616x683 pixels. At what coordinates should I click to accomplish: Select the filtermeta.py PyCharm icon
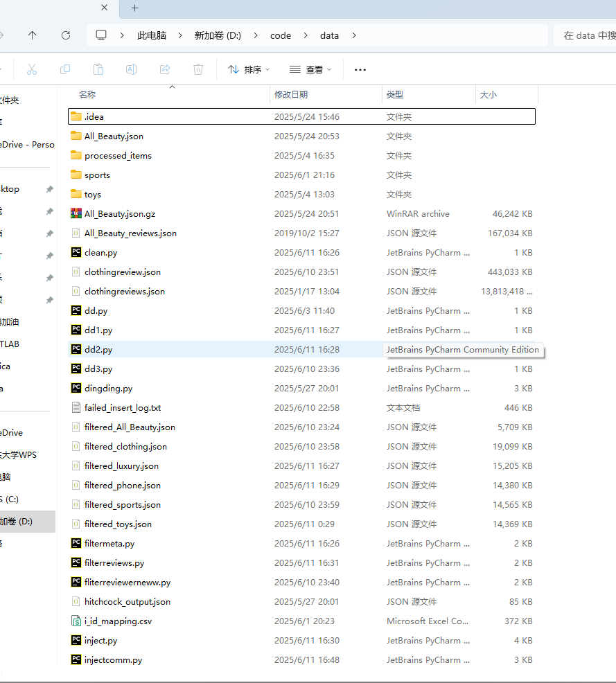pyautogui.click(x=76, y=543)
